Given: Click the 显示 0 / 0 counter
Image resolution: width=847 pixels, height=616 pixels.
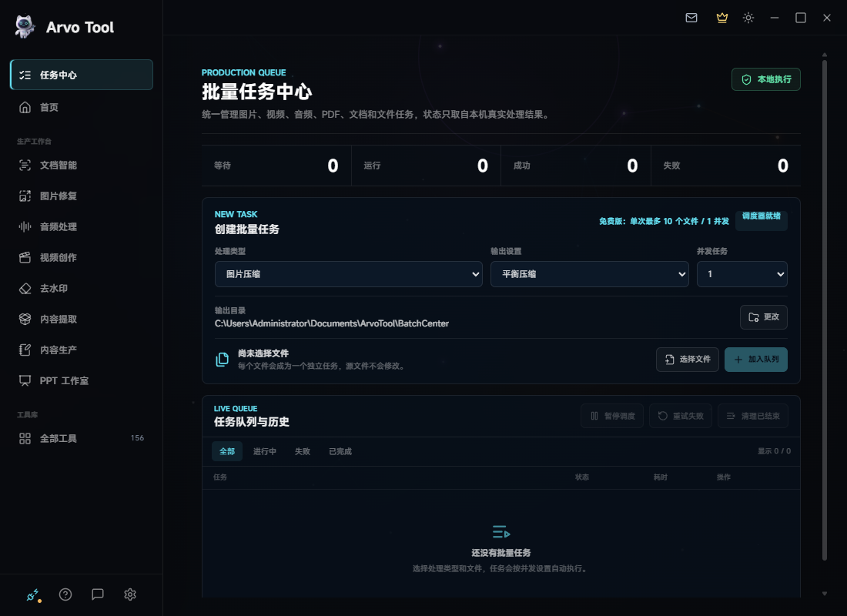Looking at the screenshot, I should tap(774, 450).
